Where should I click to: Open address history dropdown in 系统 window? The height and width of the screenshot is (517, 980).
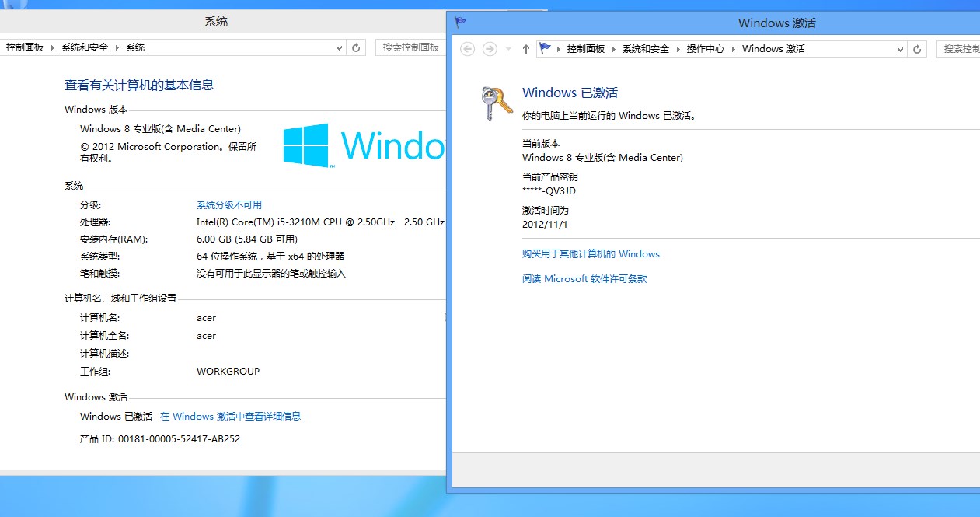339,47
